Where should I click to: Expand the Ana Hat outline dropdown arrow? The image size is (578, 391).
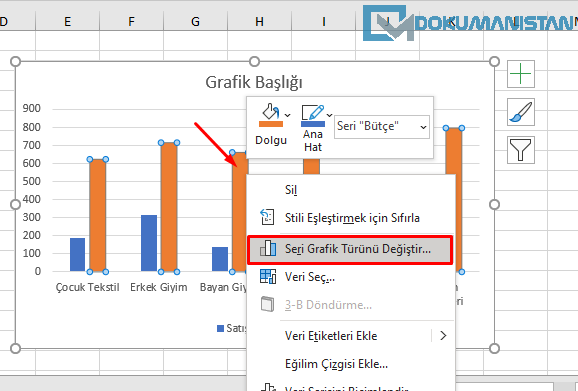[x=330, y=115]
